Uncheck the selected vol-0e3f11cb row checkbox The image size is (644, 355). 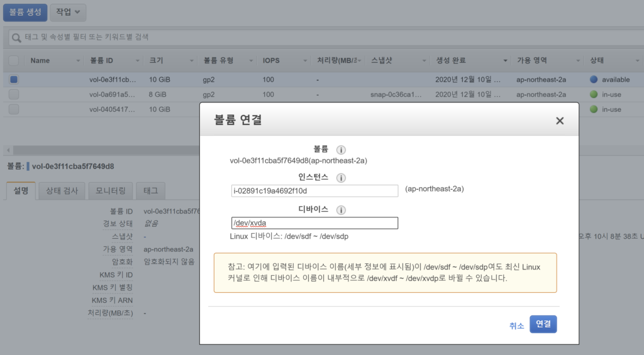pos(14,80)
